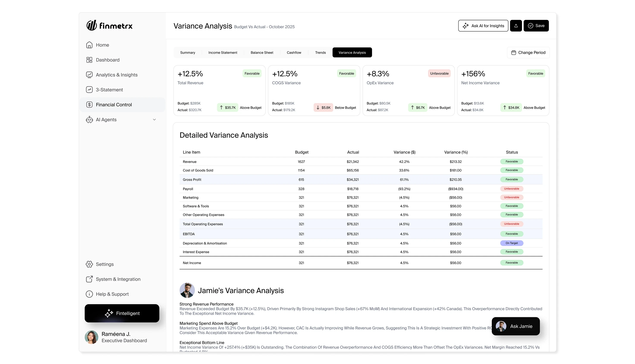The image size is (635, 364).
Task: Open Raméena J. profile menu
Action: tap(116, 337)
